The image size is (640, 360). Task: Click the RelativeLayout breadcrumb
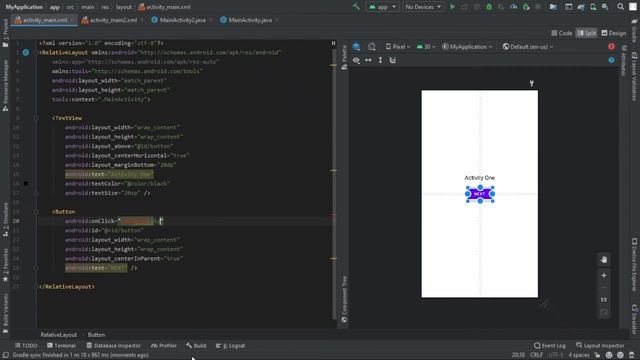pyautogui.click(x=58, y=335)
